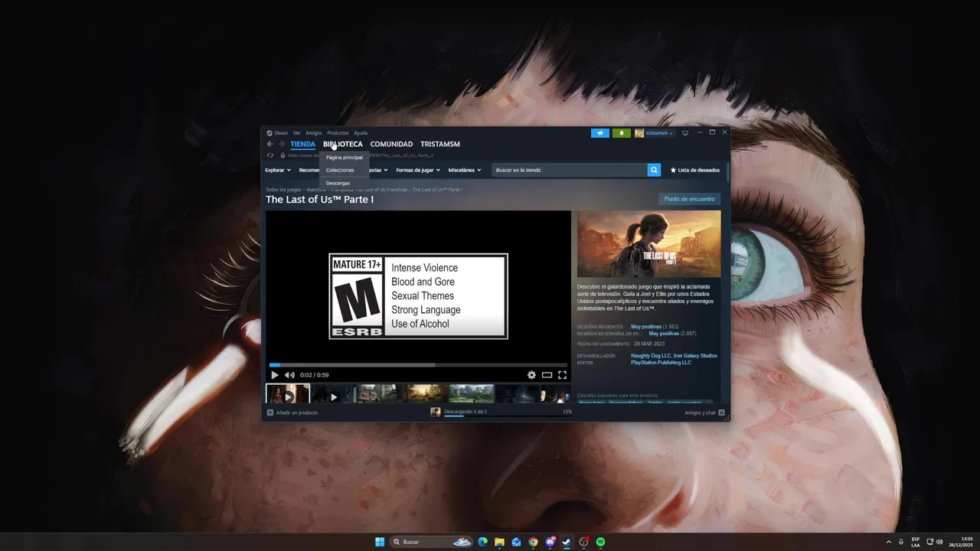
Task: Expand the Explorar dropdown
Action: 278,170
